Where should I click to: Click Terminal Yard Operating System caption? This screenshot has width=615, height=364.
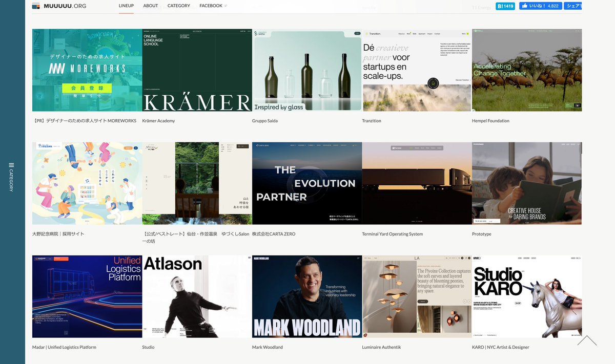393,234
